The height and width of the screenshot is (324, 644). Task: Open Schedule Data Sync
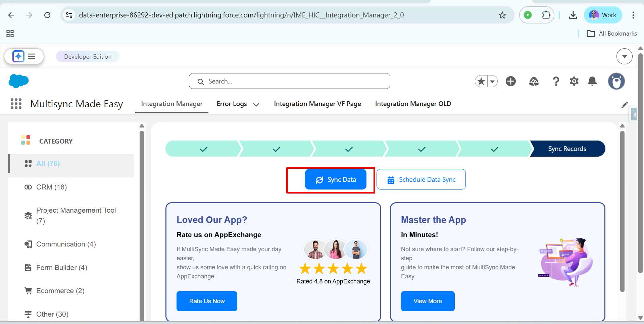(421, 179)
